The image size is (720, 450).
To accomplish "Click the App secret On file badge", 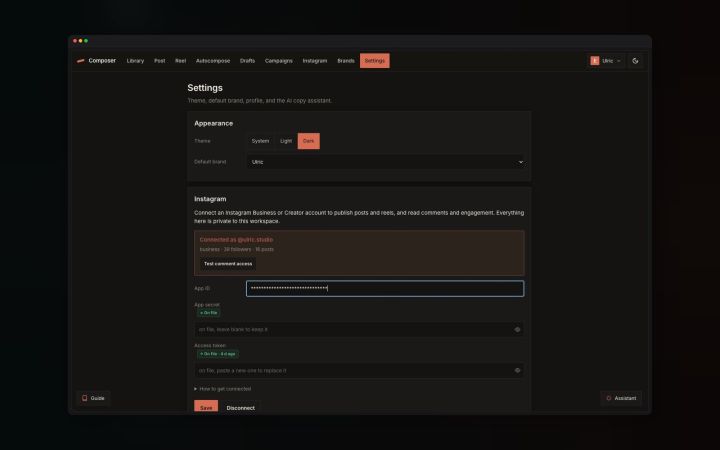I will (x=209, y=313).
